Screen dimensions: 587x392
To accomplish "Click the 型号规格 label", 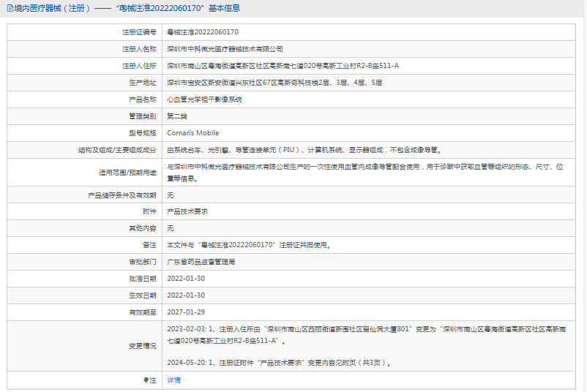I will click(x=143, y=133).
